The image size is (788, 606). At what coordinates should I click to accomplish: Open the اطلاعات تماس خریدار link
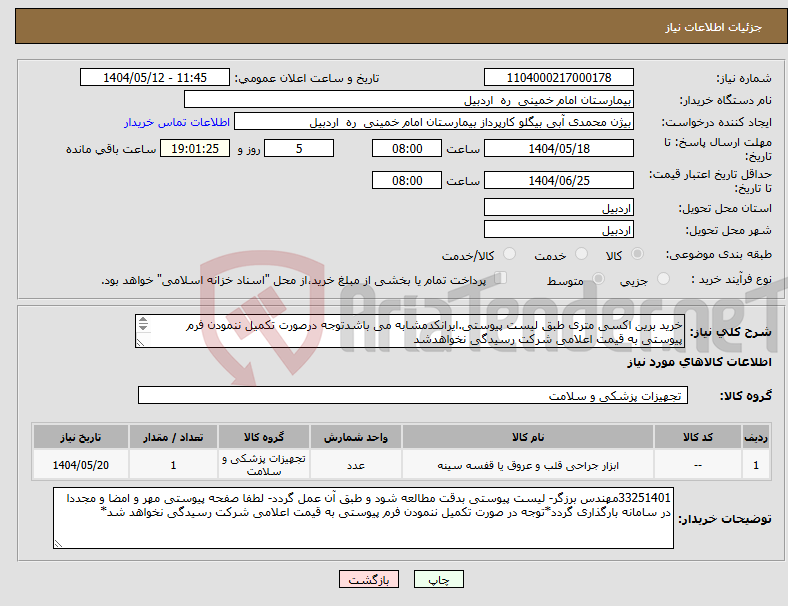point(177,122)
